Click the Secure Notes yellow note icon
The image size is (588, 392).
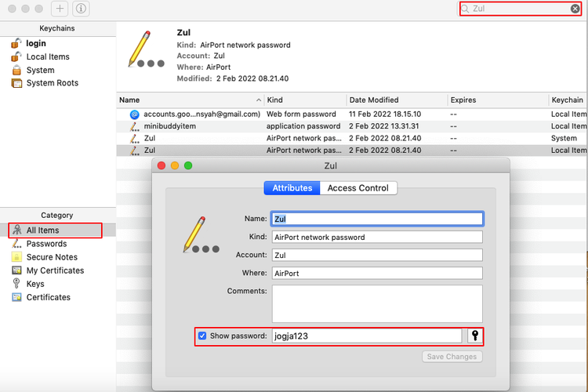pyautogui.click(x=16, y=257)
